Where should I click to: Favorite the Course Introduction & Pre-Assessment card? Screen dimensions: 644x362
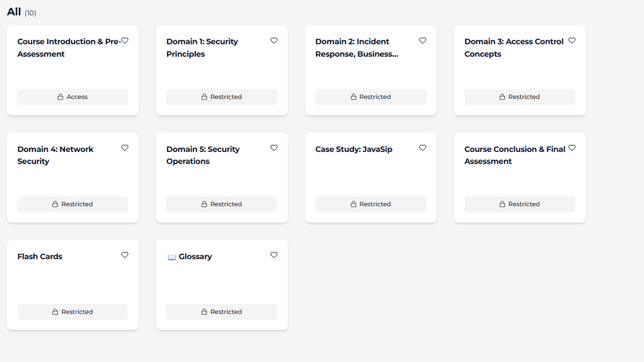125,41
